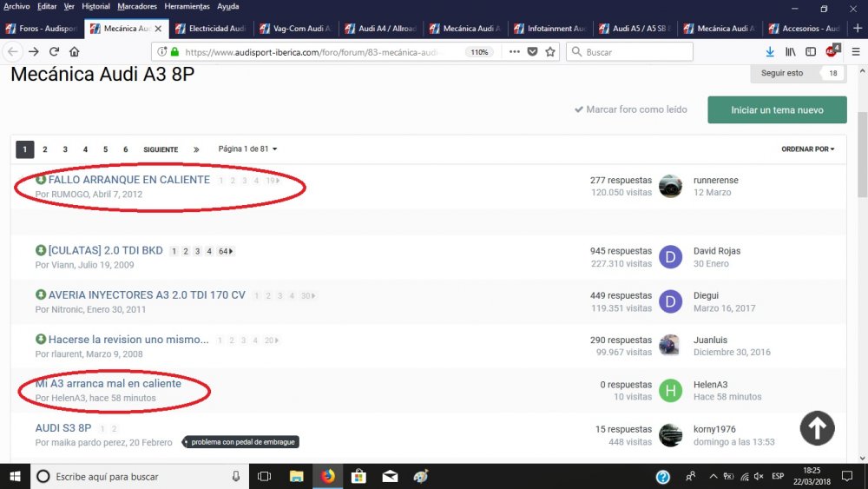View the runnerense user profile
The height and width of the screenshot is (489, 868).
(x=716, y=180)
